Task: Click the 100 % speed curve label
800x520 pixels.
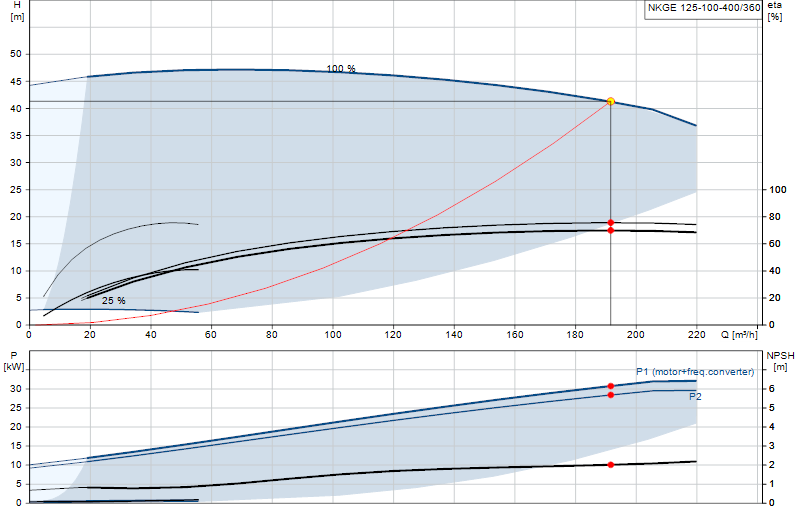Action: 341,68
